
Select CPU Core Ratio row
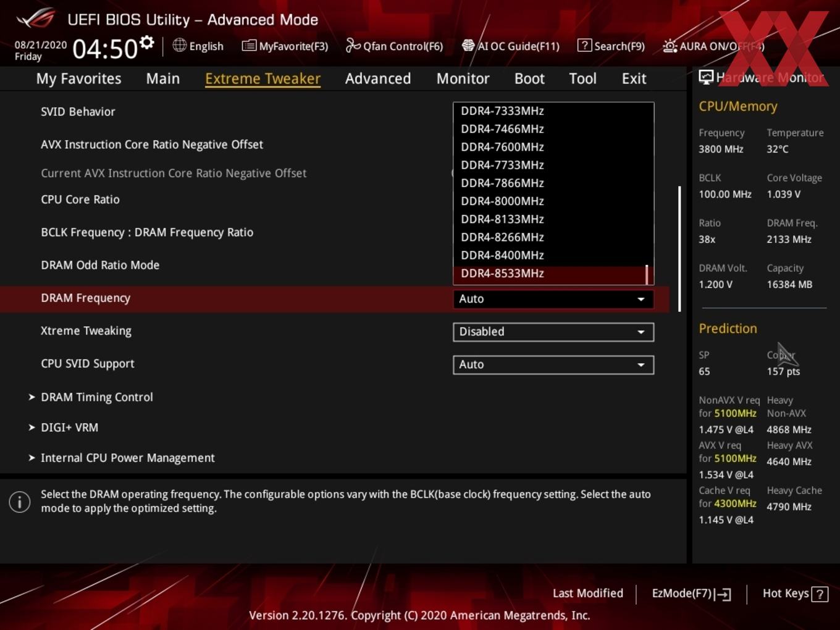pos(80,199)
